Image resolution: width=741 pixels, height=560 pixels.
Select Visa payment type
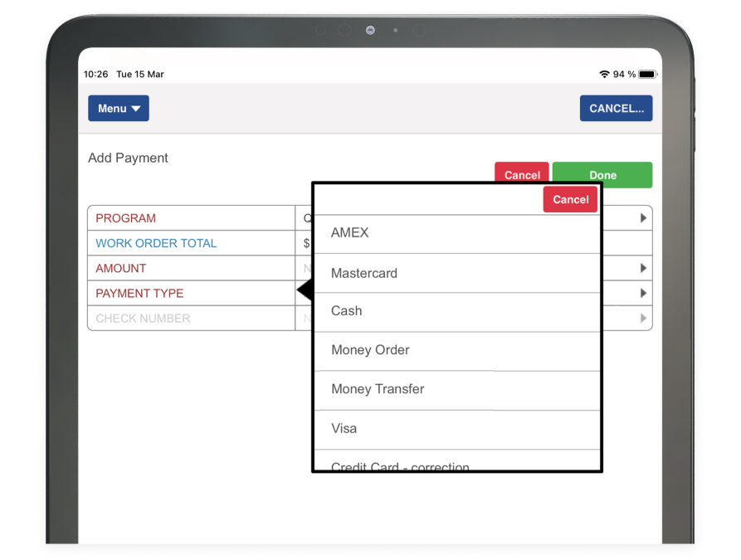tap(457, 430)
